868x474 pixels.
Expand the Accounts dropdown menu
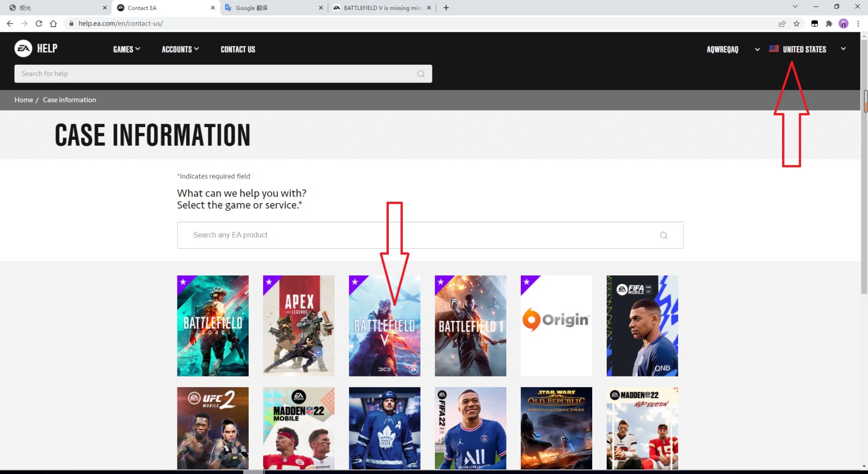point(180,49)
